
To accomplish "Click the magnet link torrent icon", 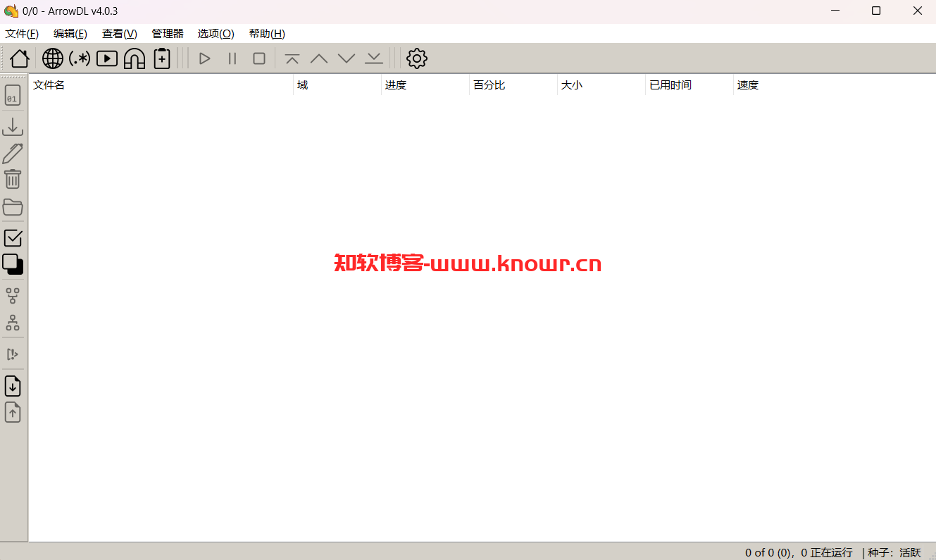I will 135,58.
